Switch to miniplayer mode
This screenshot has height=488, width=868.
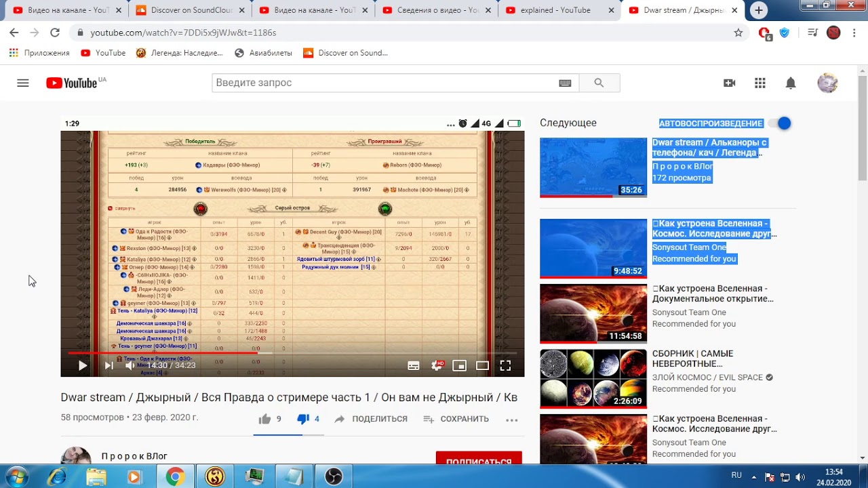[x=460, y=365]
